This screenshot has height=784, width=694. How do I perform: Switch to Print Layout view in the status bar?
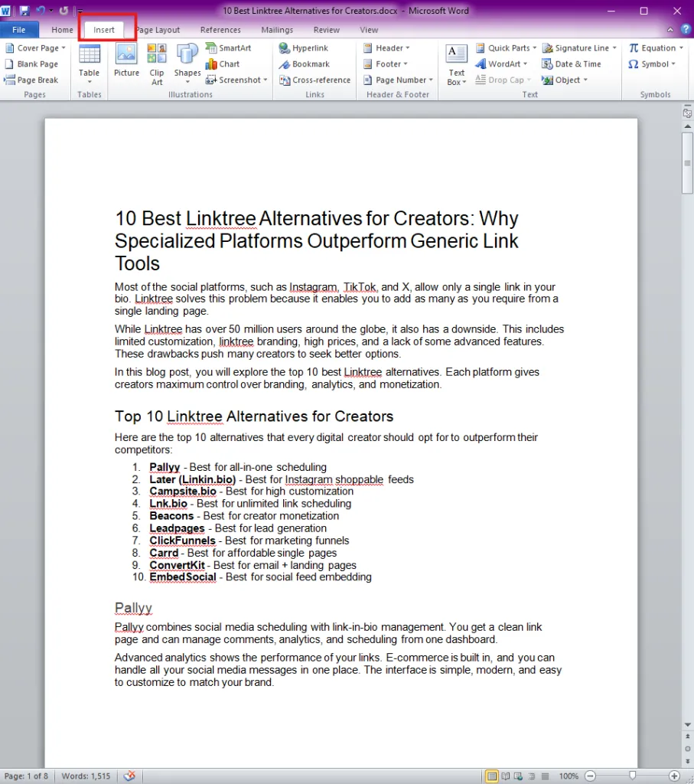point(492,776)
